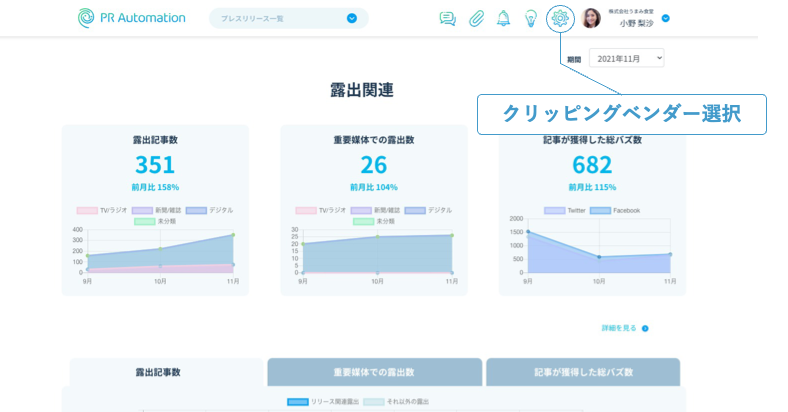Switch to 記事が獲得した総バズ数 tab
The height and width of the screenshot is (412, 788).
coord(582,372)
